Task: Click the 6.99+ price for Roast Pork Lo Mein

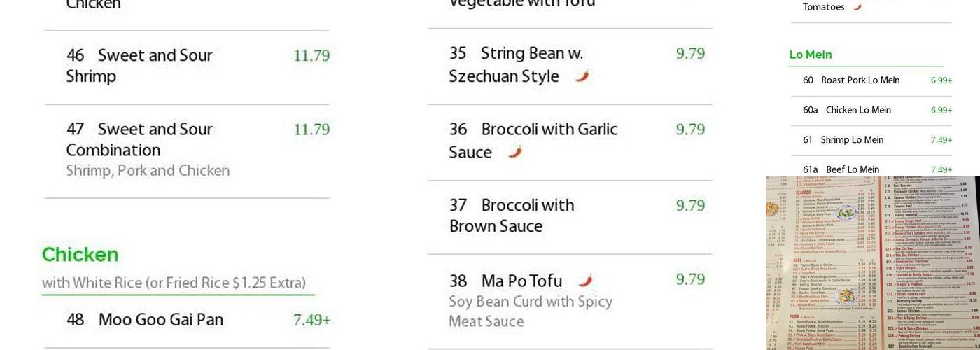Action: click(x=941, y=80)
